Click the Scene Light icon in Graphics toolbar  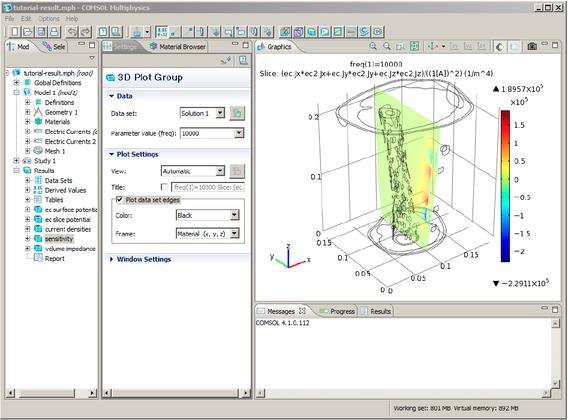coord(500,46)
